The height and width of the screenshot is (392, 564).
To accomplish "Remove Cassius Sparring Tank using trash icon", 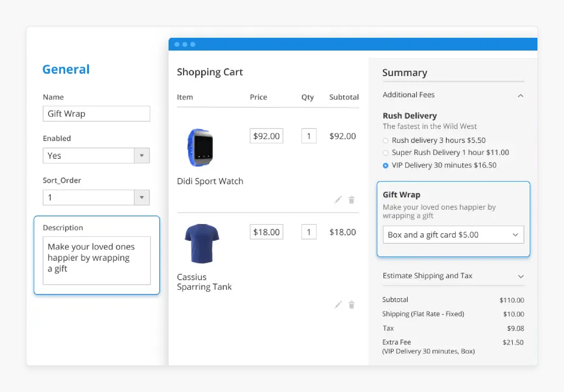I will point(351,305).
